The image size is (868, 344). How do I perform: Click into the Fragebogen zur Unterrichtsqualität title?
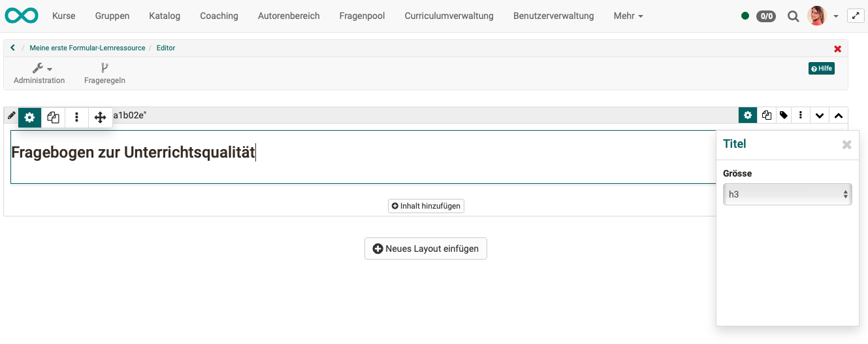coord(133,152)
